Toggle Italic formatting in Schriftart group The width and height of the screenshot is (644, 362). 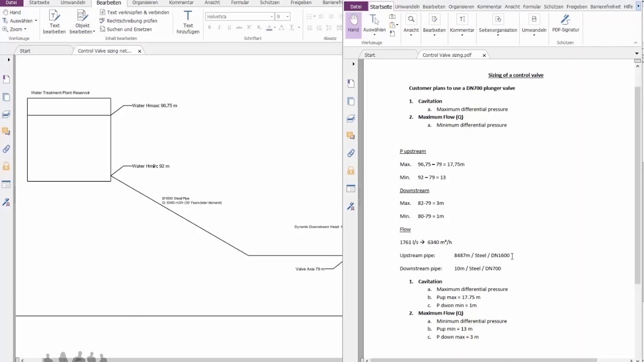click(219, 27)
